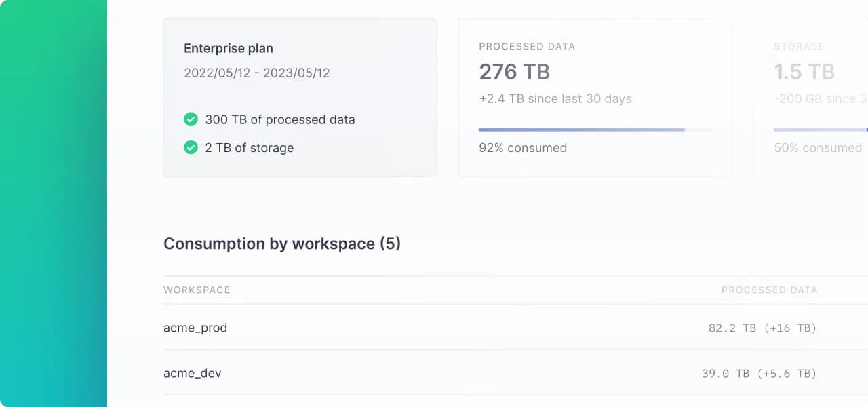Sort by the WORKSPACE column header
Image resolution: width=868 pixels, height=407 pixels.
[197, 290]
